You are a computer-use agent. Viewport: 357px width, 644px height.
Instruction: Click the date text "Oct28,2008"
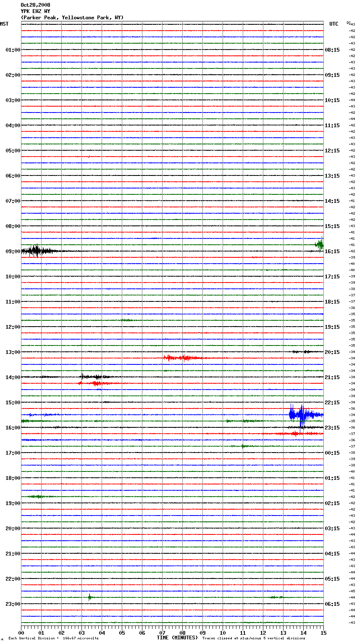coord(35,5)
